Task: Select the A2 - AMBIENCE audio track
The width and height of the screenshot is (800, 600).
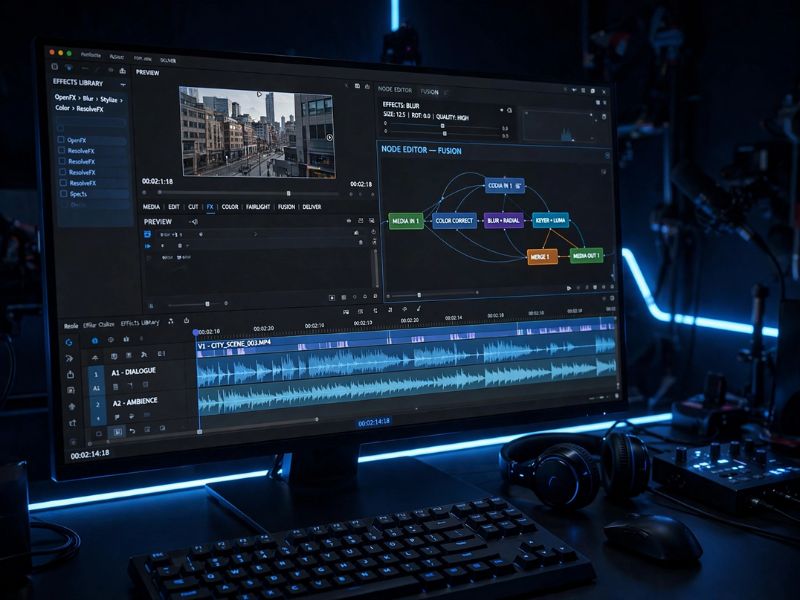Action: coord(135,402)
